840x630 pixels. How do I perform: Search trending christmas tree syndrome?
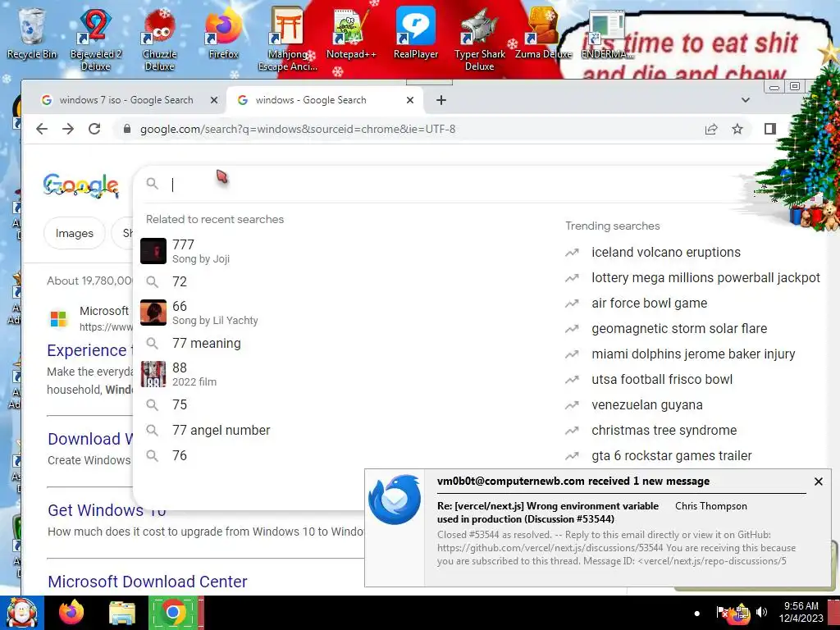coord(664,430)
